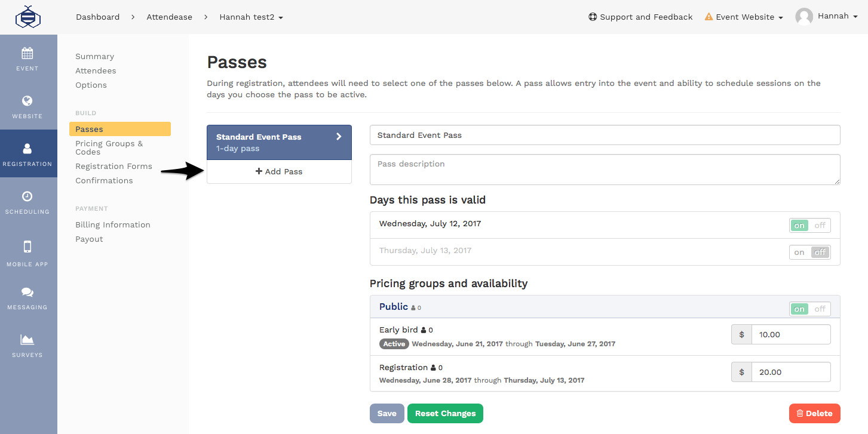868x434 pixels.
Task: Open the Event section in sidebar
Action: (27, 58)
